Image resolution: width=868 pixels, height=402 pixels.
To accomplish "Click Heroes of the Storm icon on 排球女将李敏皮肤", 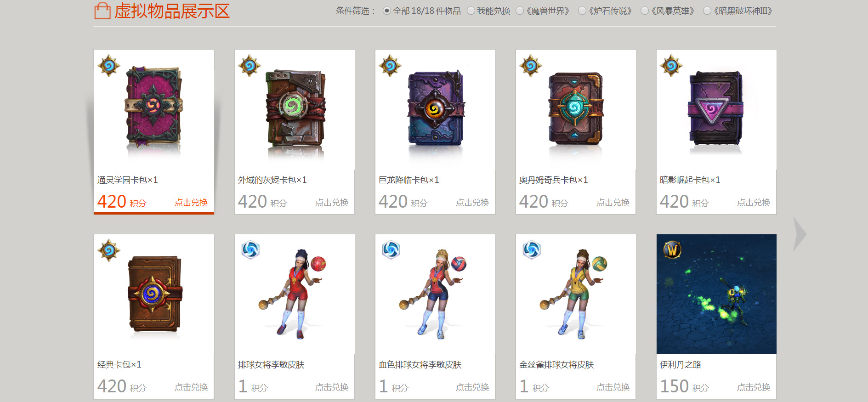I will click(x=250, y=250).
